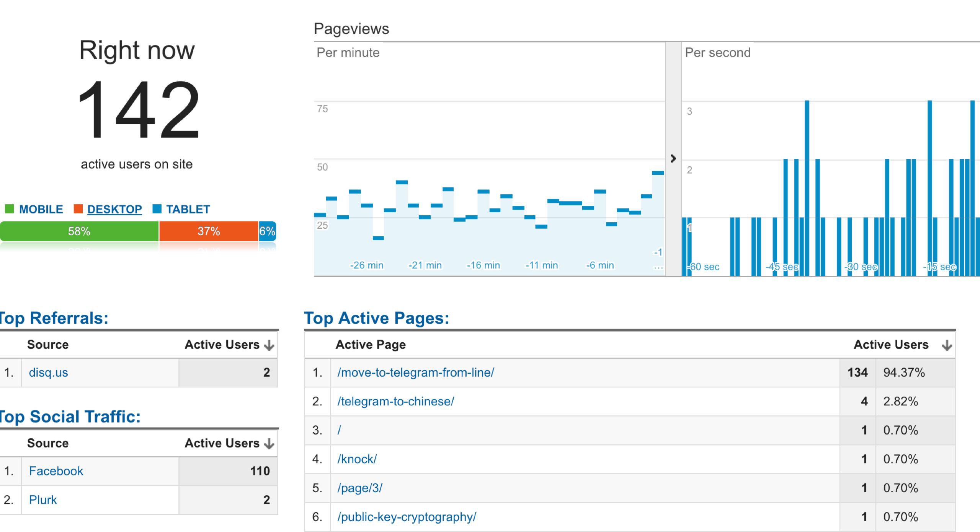The height and width of the screenshot is (532, 980).
Task: Open the disq.us referral source
Action: pyautogui.click(x=48, y=373)
